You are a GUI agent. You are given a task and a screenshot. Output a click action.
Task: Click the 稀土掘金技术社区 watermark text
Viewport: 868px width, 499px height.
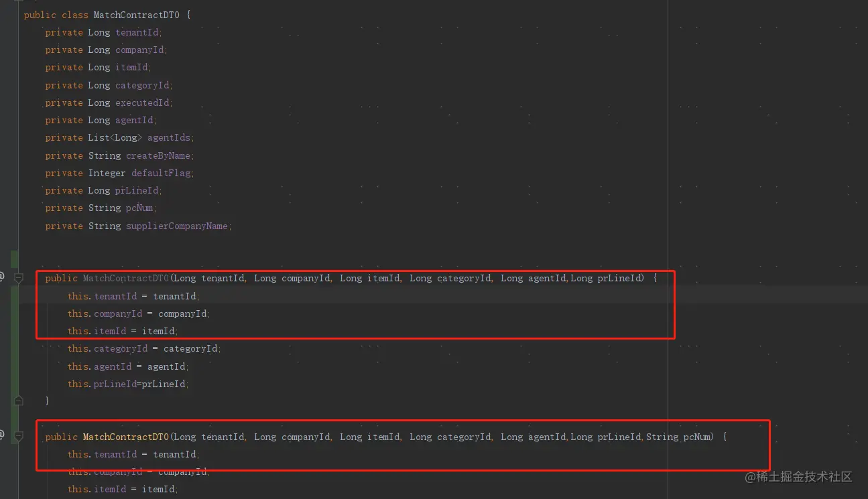[x=804, y=476]
